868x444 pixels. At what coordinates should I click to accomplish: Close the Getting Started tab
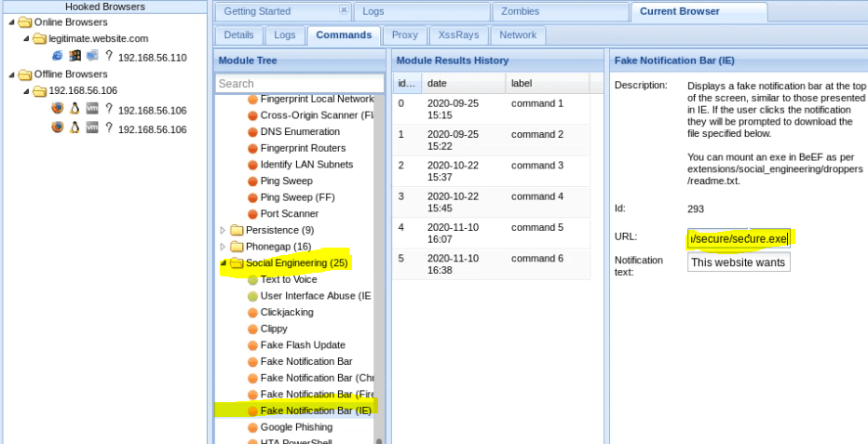(x=343, y=11)
